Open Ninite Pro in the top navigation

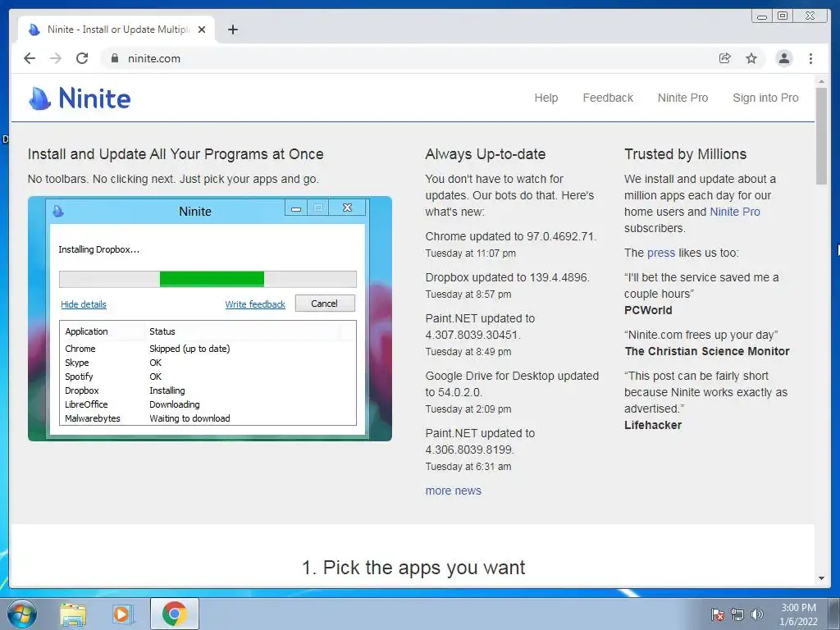pyautogui.click(x=682, y=98)
